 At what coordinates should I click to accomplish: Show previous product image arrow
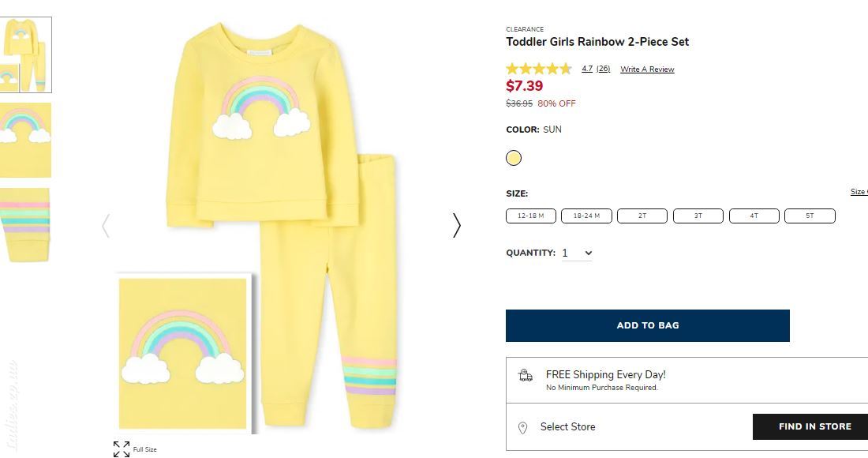tap(106, 225)
